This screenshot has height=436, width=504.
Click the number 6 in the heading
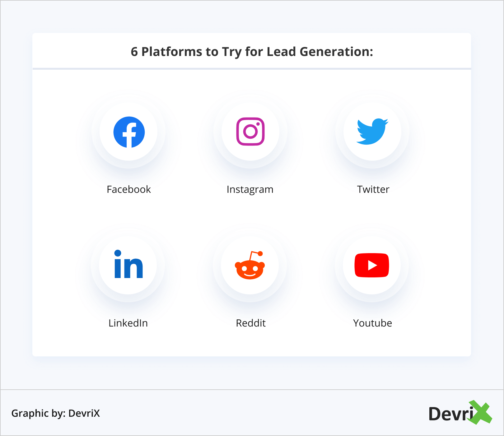pyautogui.click(x=134, y=52)
